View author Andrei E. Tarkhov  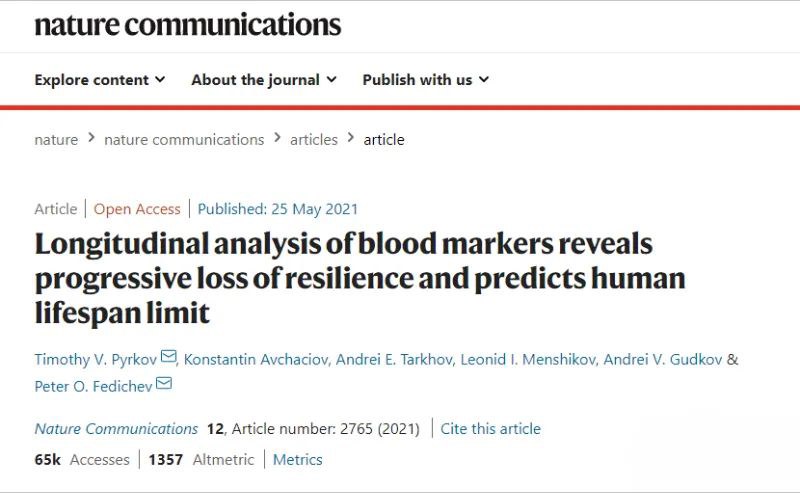(387, 359)
